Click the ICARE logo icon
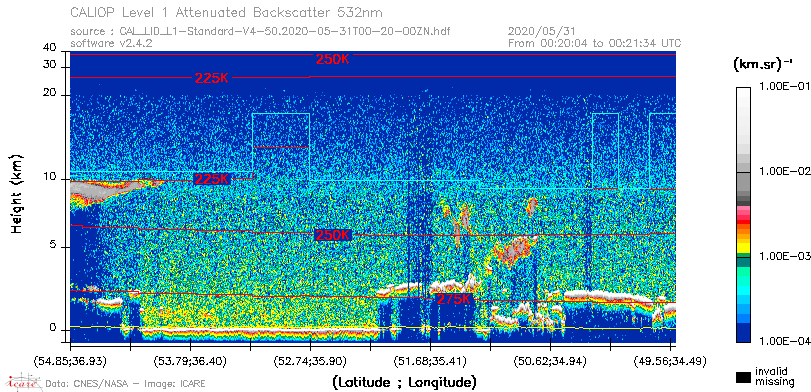Image resolution: width=811 pixels, height=392 pixels. pos(22,382)
